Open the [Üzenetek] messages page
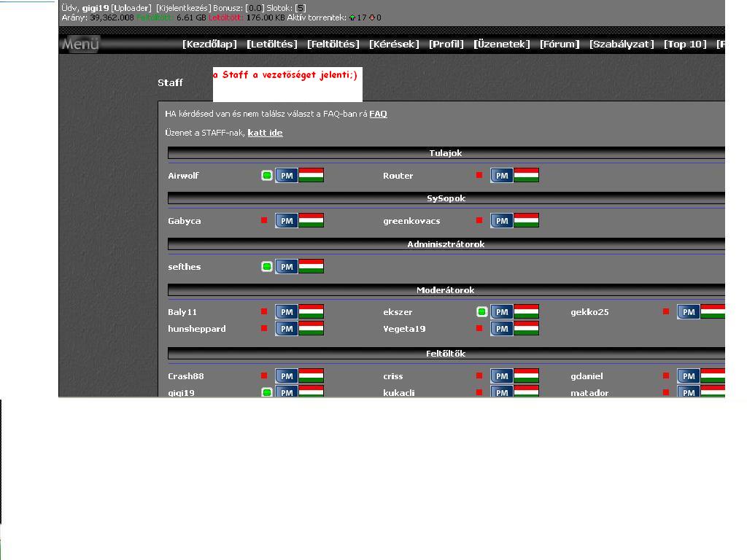Viewport: 747px width, 560px height. coord(502,44)
